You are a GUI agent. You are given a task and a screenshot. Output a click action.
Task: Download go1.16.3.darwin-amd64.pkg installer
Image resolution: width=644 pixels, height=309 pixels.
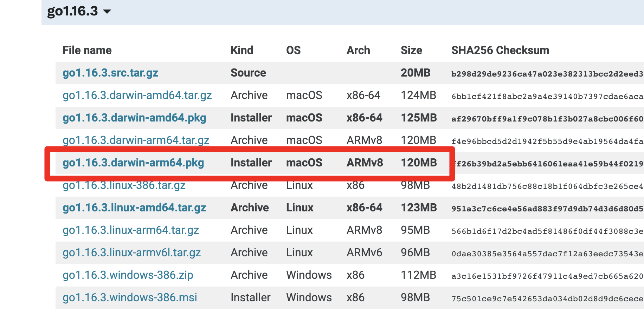tap(134, 118)
